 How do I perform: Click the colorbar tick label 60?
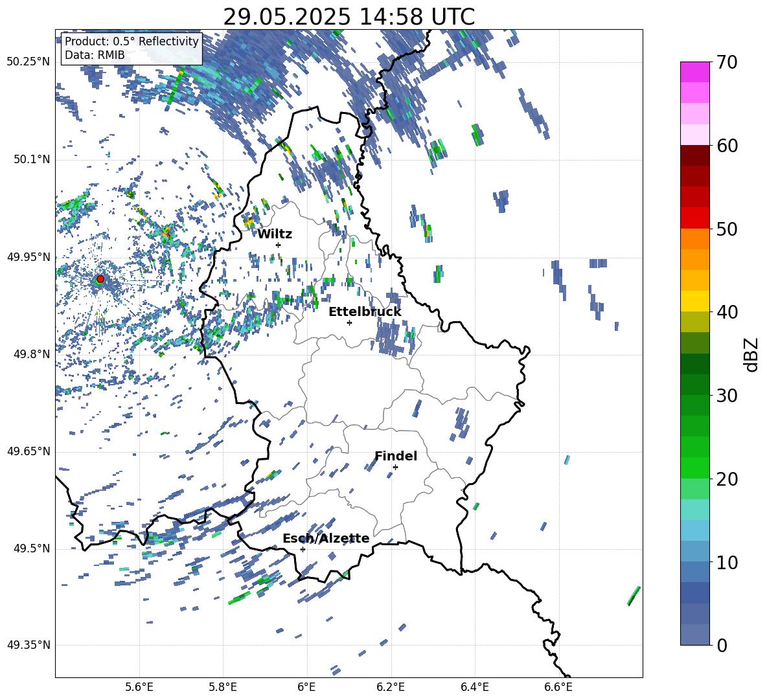click(x=727, y=146)
